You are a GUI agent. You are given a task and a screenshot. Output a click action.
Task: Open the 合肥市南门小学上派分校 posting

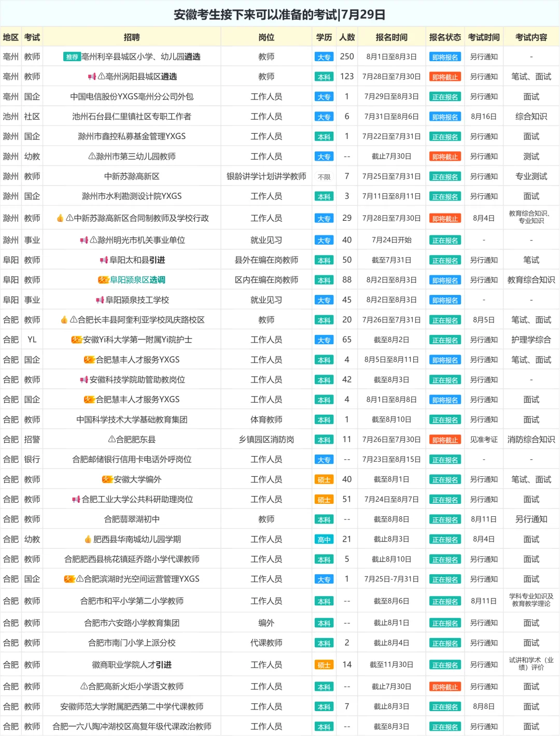click(132, 643)
